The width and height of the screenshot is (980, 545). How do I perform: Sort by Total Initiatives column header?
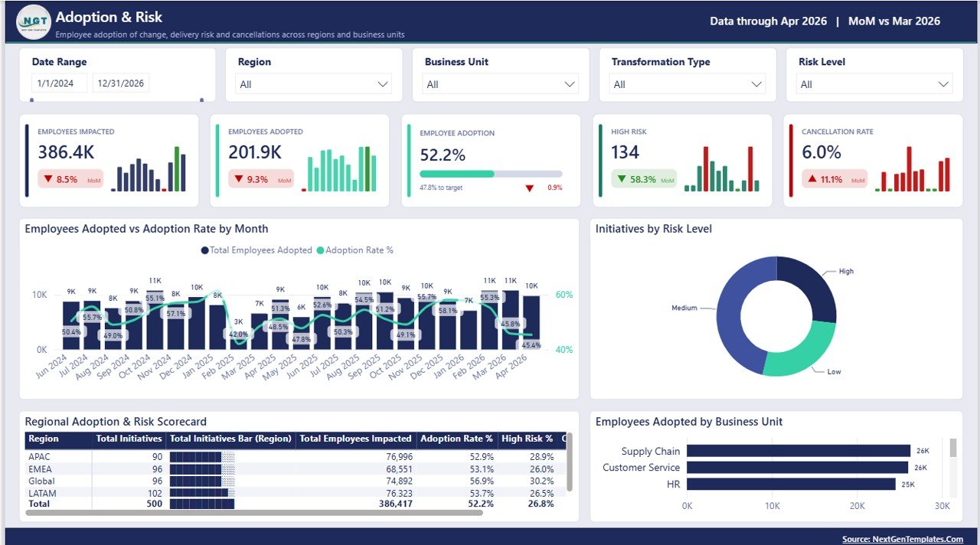pos(129,439)
